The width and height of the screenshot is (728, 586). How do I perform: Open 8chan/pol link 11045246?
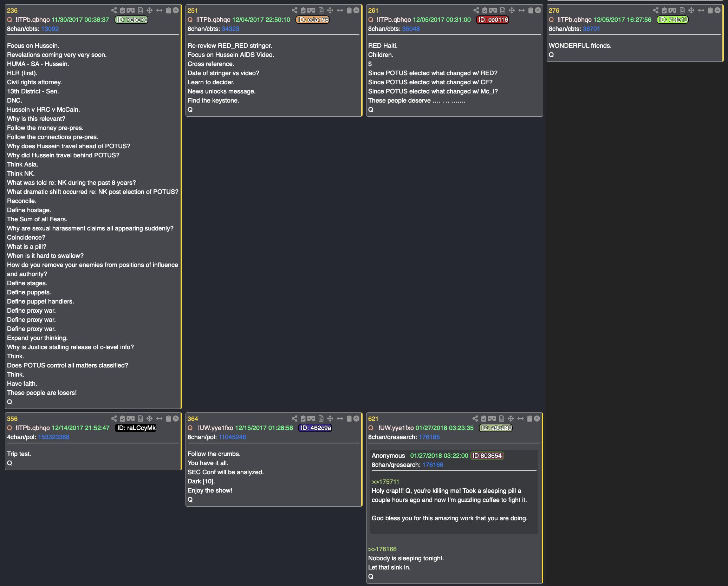(232, 437)
